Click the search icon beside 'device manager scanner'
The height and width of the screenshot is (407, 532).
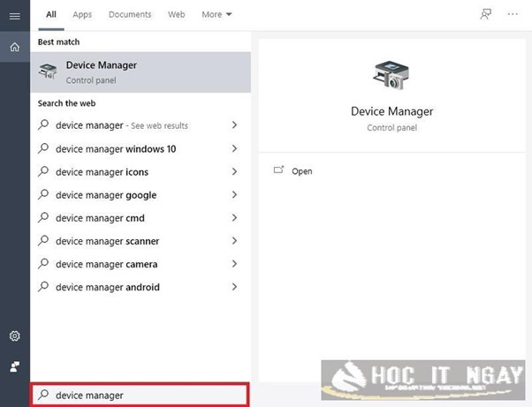coord(43,241)
